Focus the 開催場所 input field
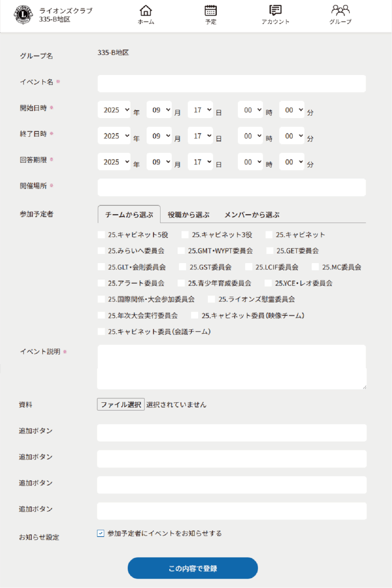 click(231, 188)
